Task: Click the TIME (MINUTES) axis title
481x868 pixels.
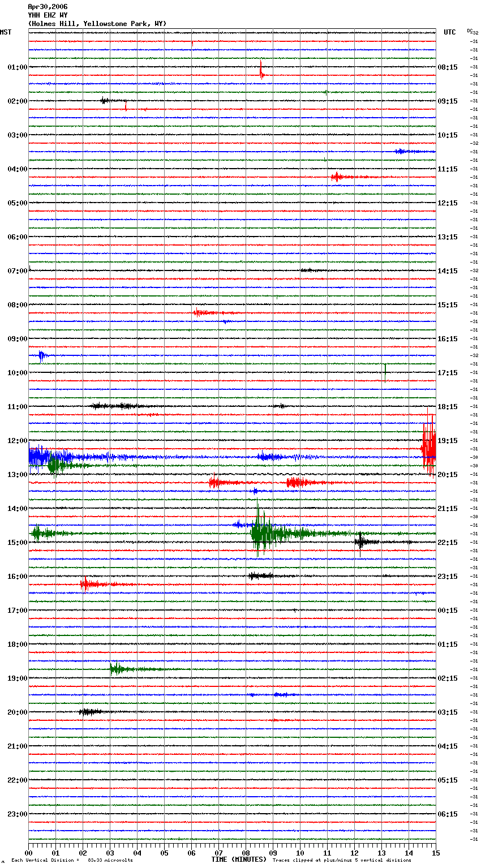Action: pos(239,860)
